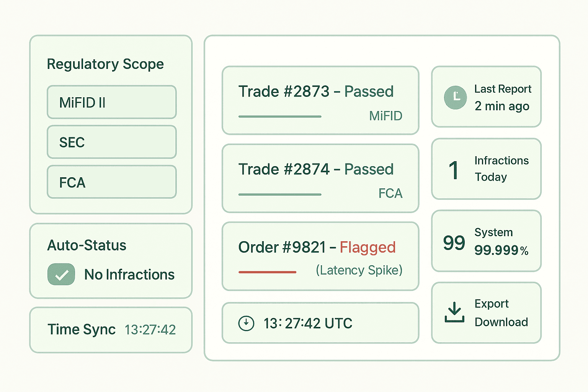Select the SEC regulatory scope option
Image resolution: width=588 pixels, height=392 pixels.
click(111, 142)
